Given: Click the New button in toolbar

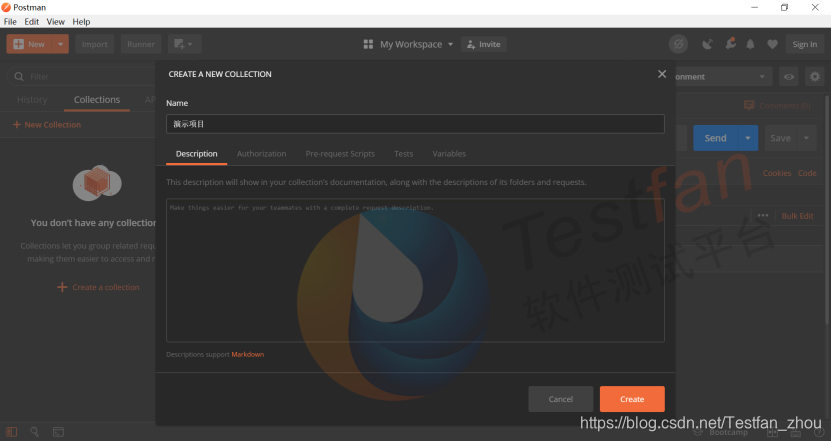Looking at the screenshot, I should (29, 44).
